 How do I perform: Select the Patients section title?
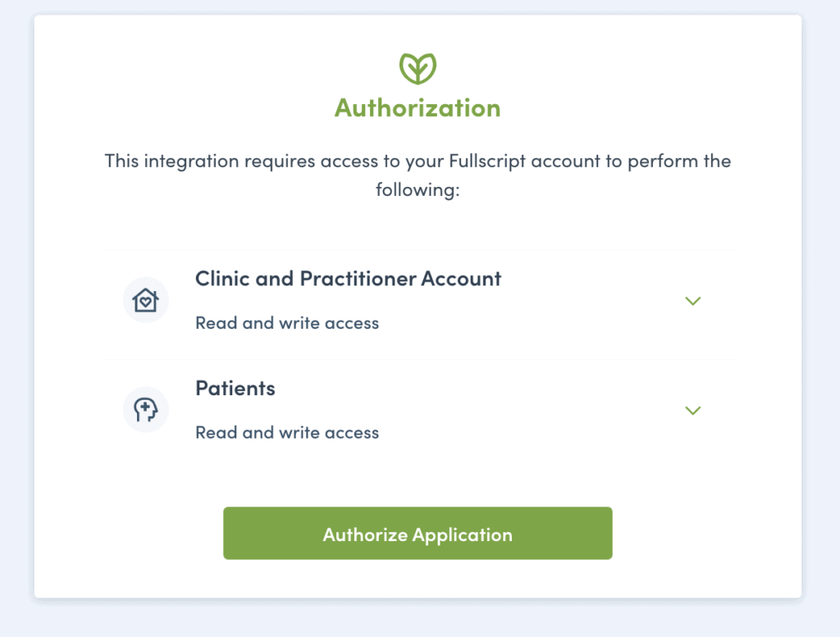pyautogui.click(x=235, y=388)
